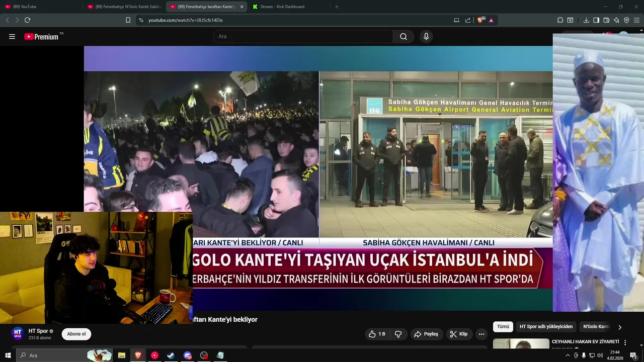Go forward with browser forward arrow
This screenshot has width=644, height=362.
click(17, 20)
